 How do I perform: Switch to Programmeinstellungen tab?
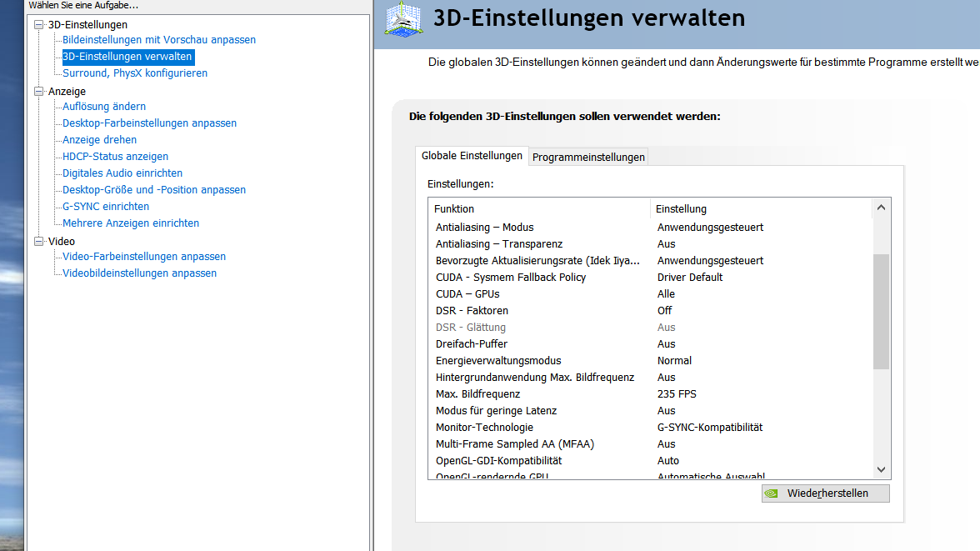tap(588, 157)
